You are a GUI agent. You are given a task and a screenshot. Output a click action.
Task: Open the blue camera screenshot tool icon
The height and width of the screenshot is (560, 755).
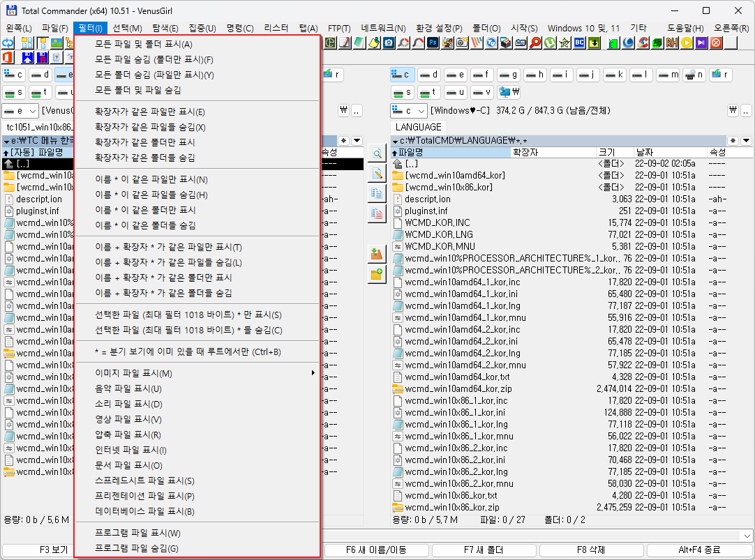coord(389,43)
